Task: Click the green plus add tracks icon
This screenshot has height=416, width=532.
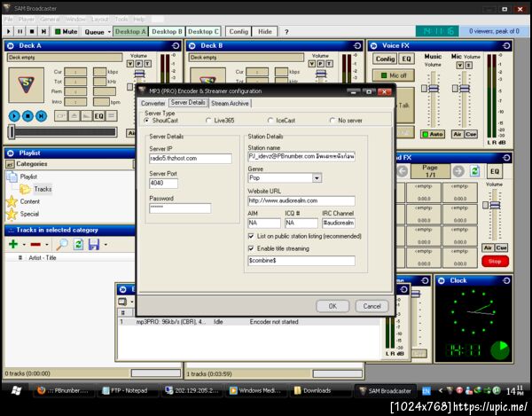Action: pos(13,244)
